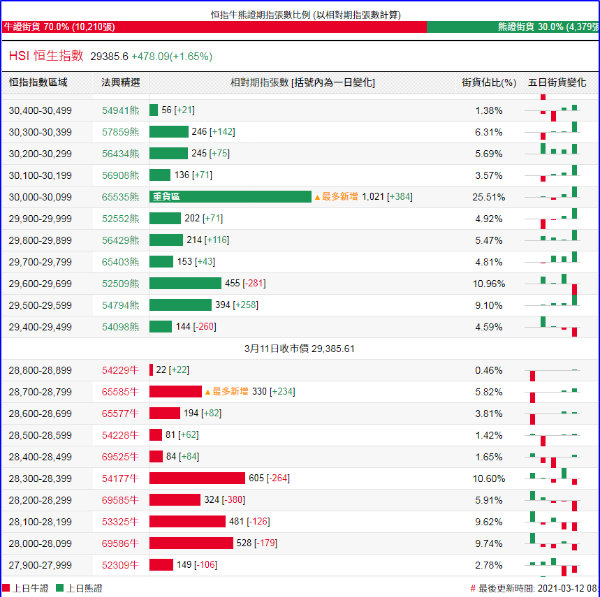Click the green bar for 29,500-29,599

180,305
